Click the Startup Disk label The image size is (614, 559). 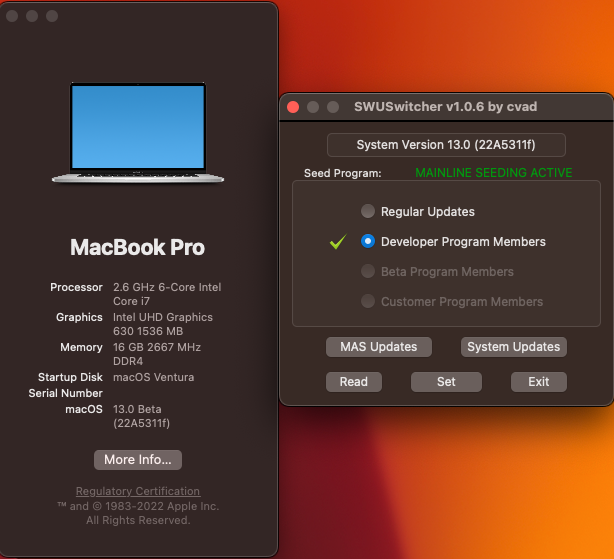[x=70, y=377]
